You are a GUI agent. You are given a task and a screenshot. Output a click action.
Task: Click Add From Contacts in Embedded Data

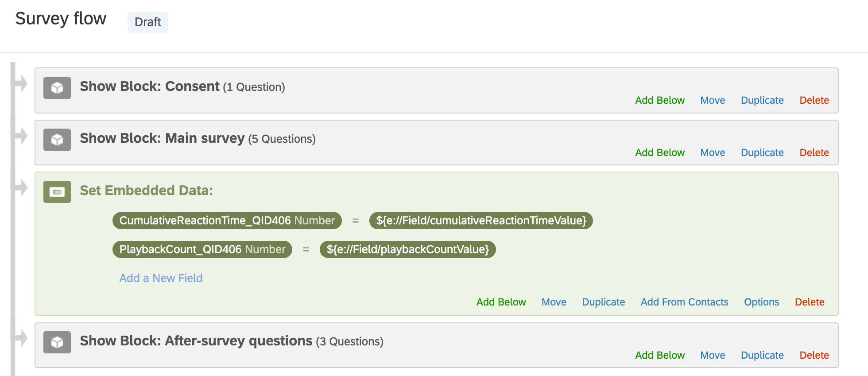(x=684, y=302)
